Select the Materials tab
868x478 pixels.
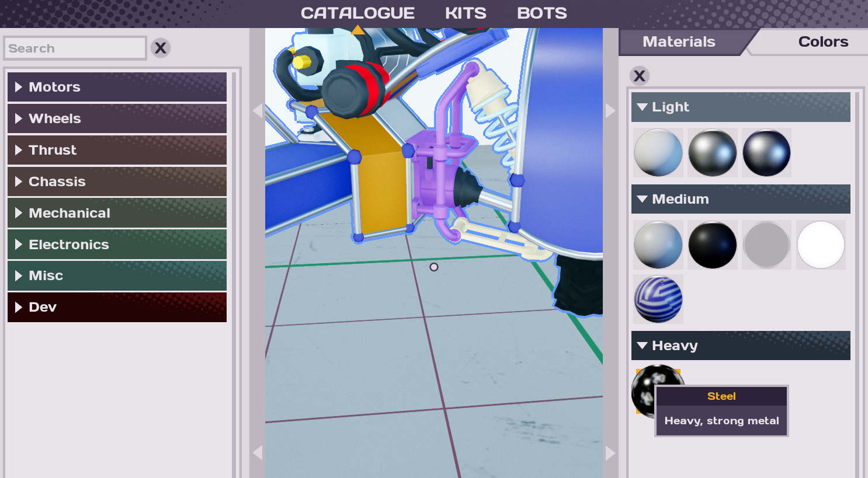coord(679,42)
